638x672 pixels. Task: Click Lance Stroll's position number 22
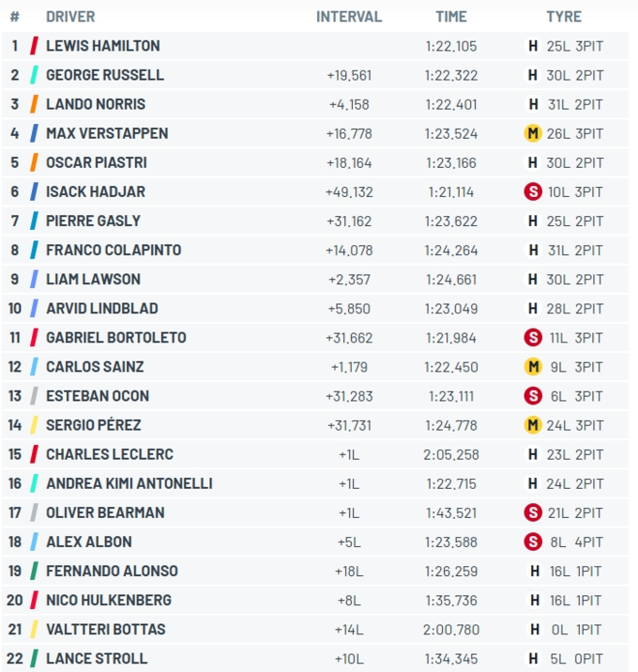[x=15, y=658]
